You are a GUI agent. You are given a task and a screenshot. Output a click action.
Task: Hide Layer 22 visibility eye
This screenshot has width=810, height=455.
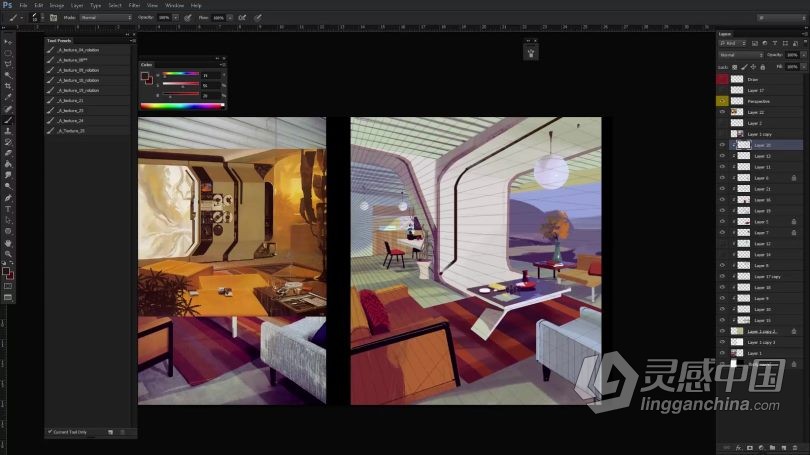722,112
